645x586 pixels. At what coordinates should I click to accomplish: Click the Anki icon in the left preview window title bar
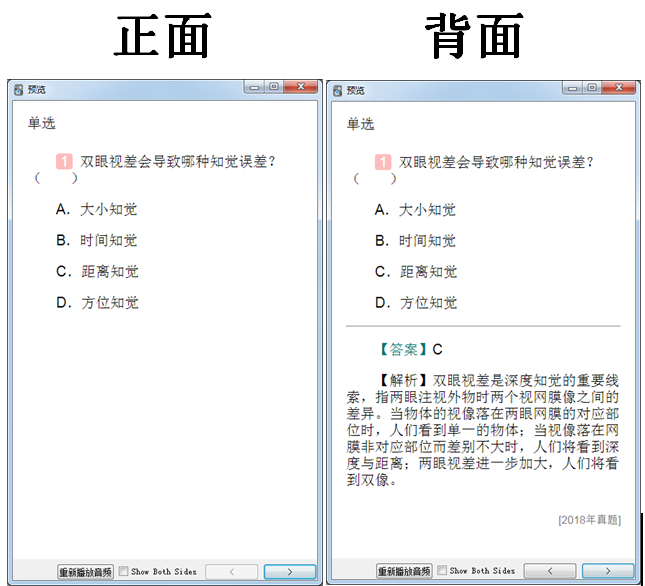(x=18, y=90)
